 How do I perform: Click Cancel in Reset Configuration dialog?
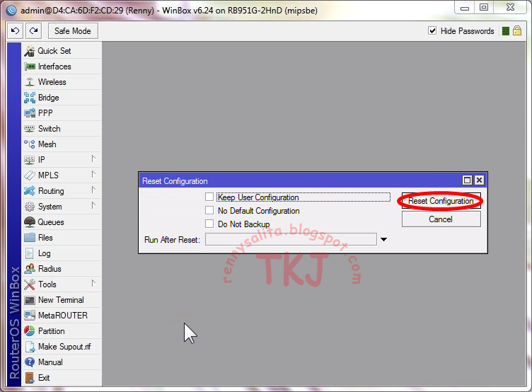pyautogui.click(x=441, y=219)
